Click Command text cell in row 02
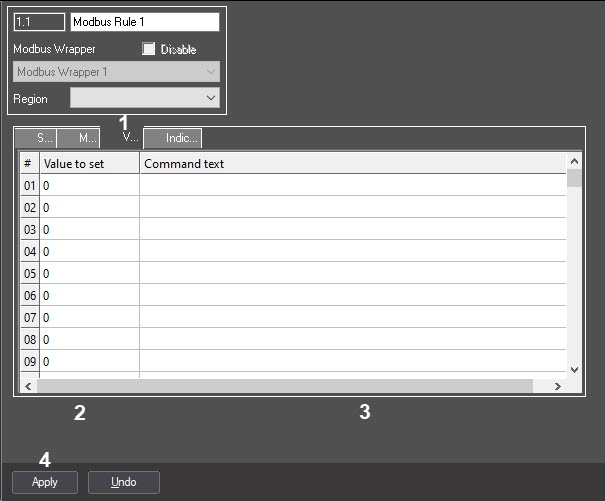The width and height of the screenshot is (605, 501). pyautogui.click(x=353, y=208)
